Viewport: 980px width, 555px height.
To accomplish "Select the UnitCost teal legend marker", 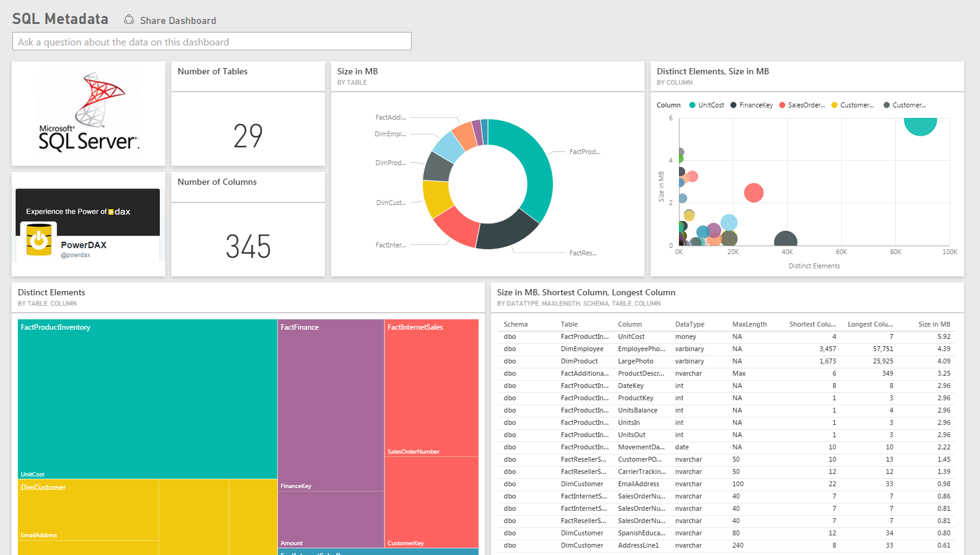I will coord(692,105).
